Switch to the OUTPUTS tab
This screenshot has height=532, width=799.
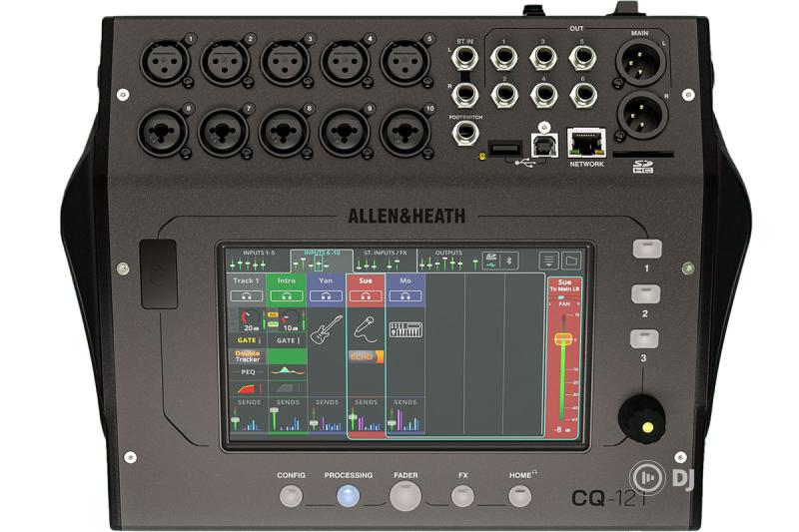click(x=448, y=260)
